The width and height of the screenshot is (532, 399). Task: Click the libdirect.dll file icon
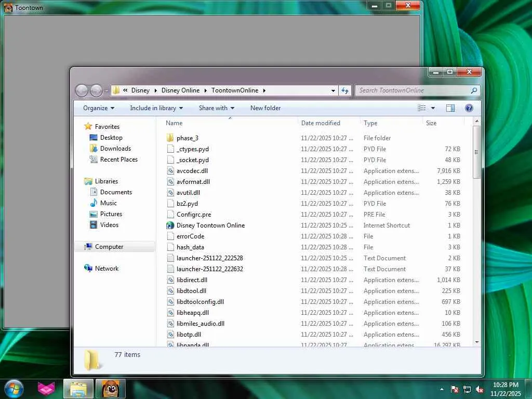170,280
